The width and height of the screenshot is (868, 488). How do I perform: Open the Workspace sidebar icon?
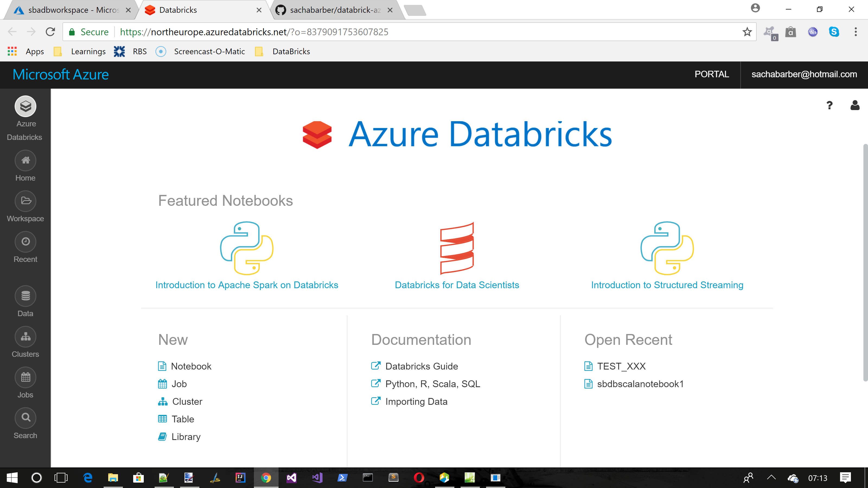[25, 201]
